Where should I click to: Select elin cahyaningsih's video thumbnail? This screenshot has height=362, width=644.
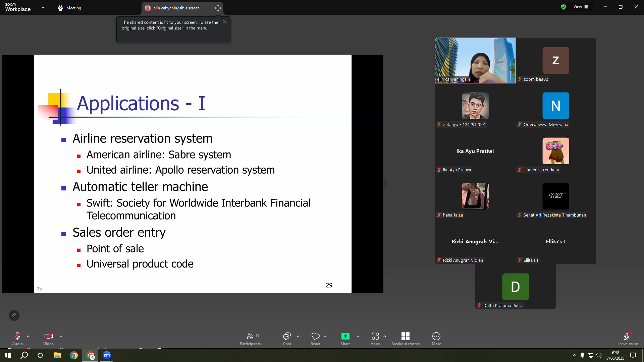tap(475, 60)
